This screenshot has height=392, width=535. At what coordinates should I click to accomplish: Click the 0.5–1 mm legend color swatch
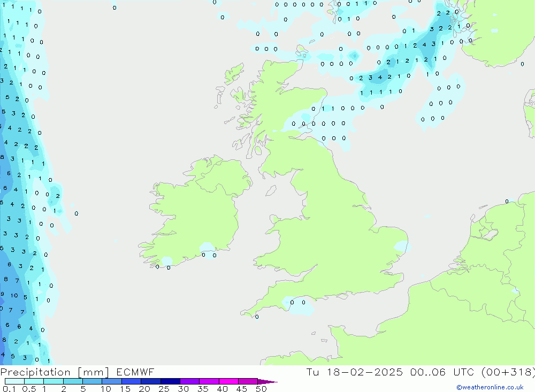34,381
